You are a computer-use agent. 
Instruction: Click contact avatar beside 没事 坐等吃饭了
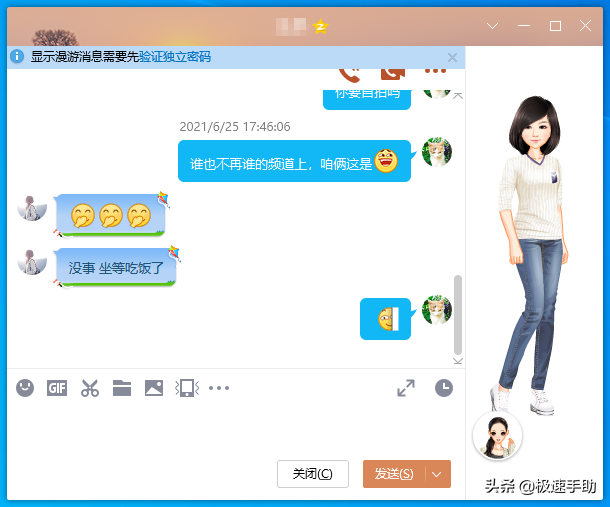pos(32,262)
